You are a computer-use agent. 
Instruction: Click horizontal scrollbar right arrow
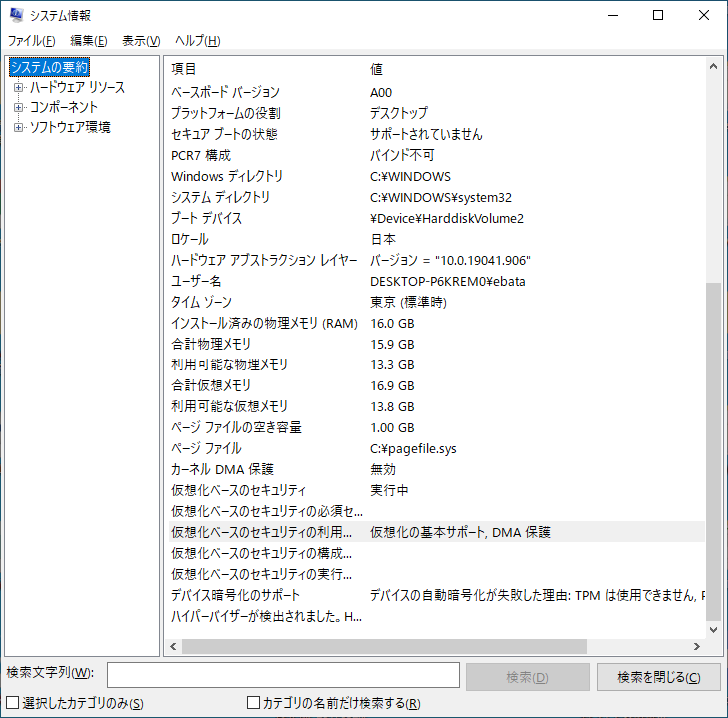click(x=698, y=646)
